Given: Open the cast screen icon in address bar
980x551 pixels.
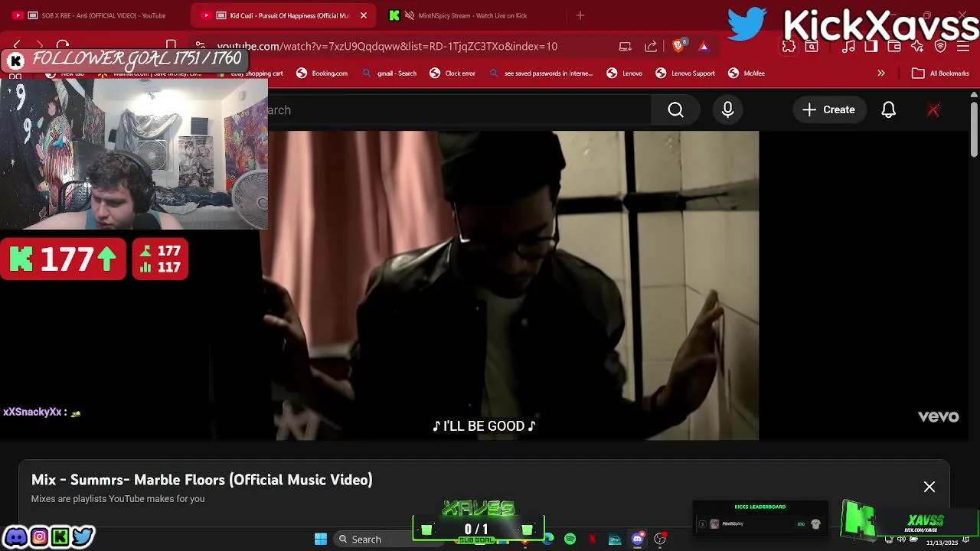Looking at the screenshot, I should coord(626,46).
